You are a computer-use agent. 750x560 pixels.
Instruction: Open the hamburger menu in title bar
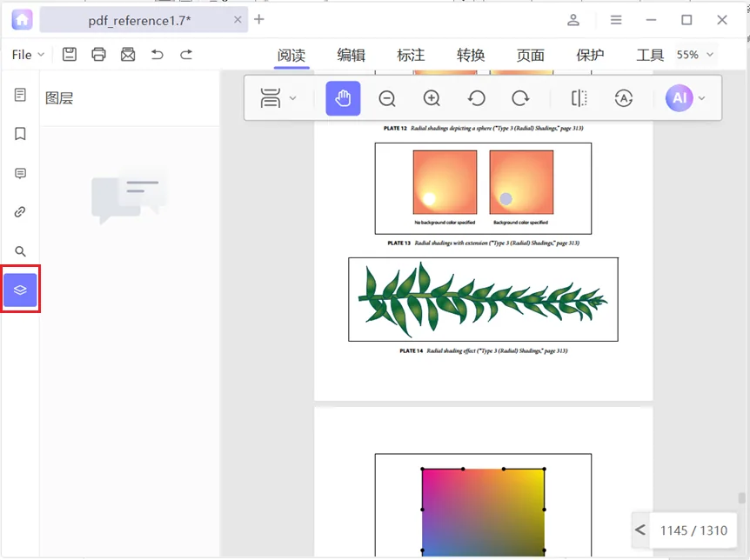[616, 20]
